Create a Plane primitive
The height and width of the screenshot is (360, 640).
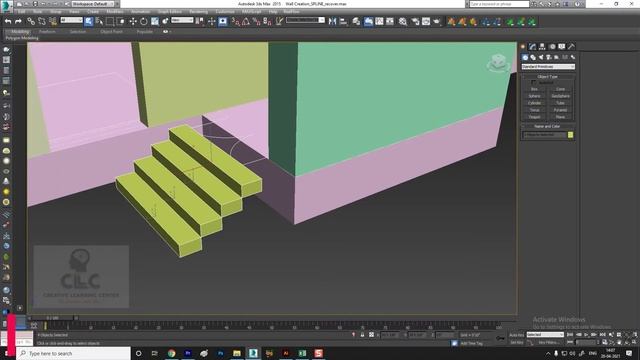(x=560, y=117)
